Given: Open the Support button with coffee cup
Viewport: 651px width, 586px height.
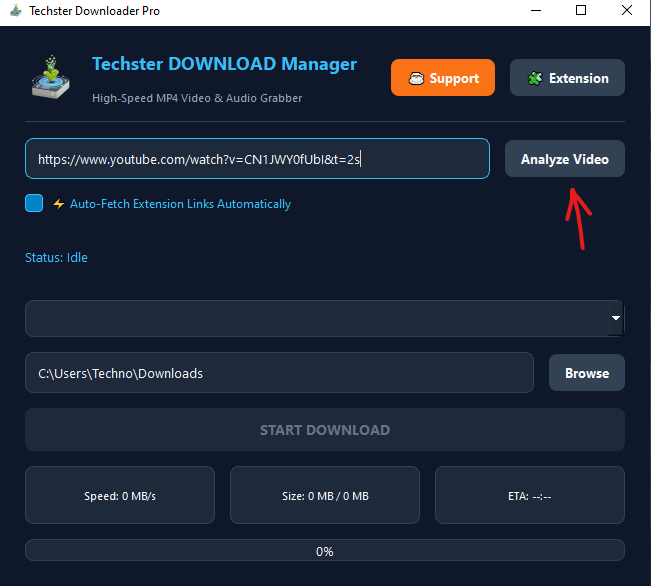Looking at the screenshot, I should tap(443, 78).
